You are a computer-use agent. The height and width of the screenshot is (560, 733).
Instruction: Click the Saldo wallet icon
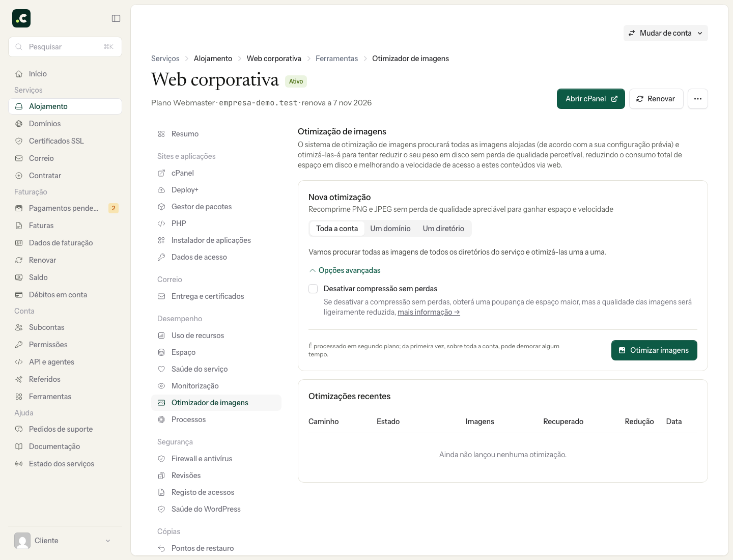(x=19, y=277)
